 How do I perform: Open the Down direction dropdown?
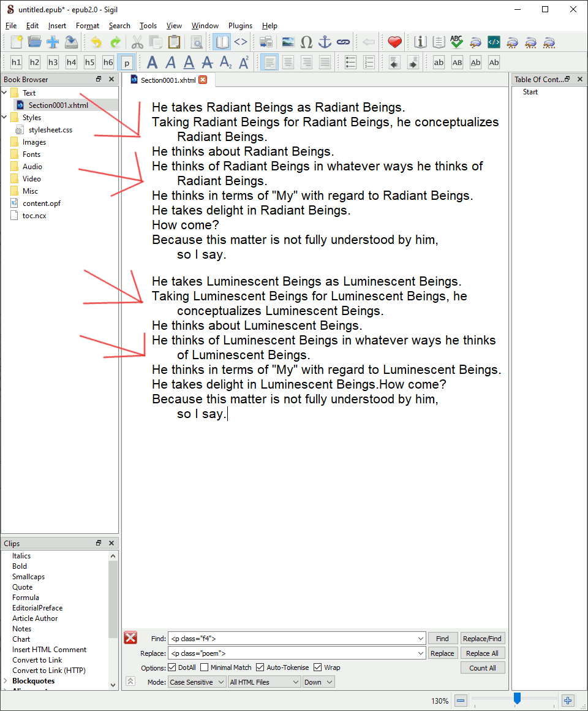click(x=319, y=682)
